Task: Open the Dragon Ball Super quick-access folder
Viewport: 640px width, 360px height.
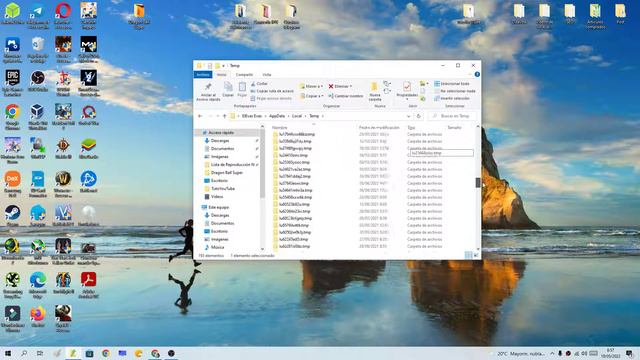Action: [227, 173]
